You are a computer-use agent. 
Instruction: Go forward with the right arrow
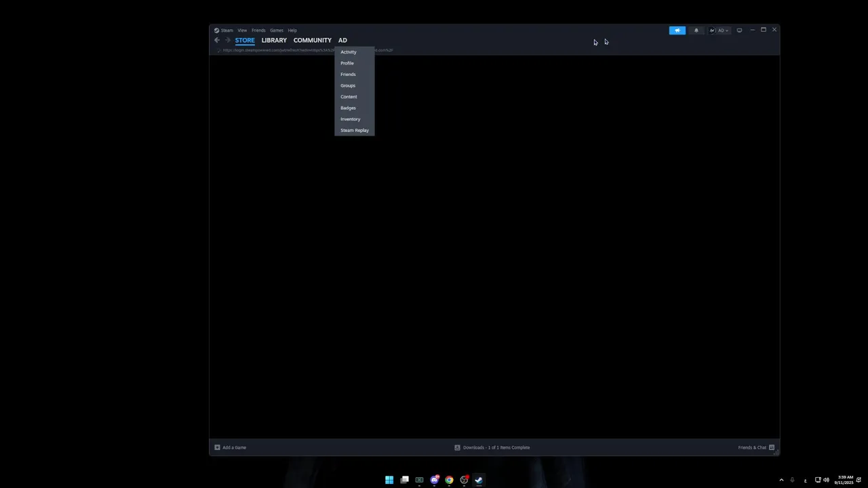(228, 40)
